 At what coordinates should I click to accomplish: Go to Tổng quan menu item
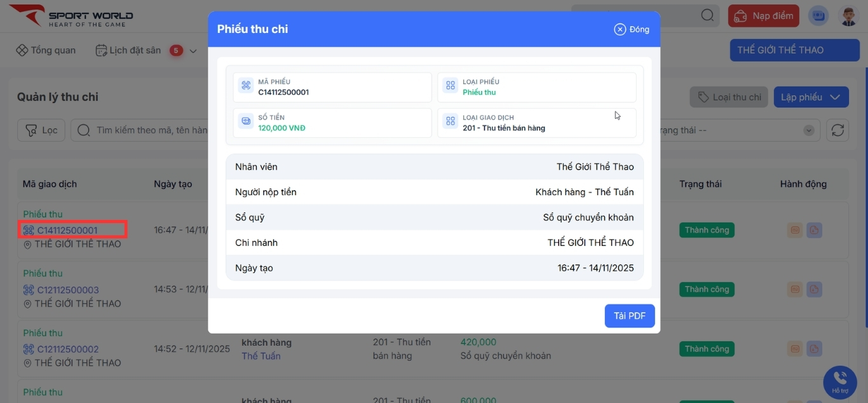tap(46, 50)
